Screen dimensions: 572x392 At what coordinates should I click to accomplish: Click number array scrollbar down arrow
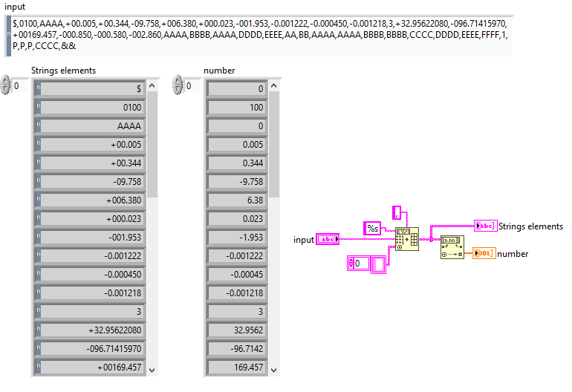[274, 370]
